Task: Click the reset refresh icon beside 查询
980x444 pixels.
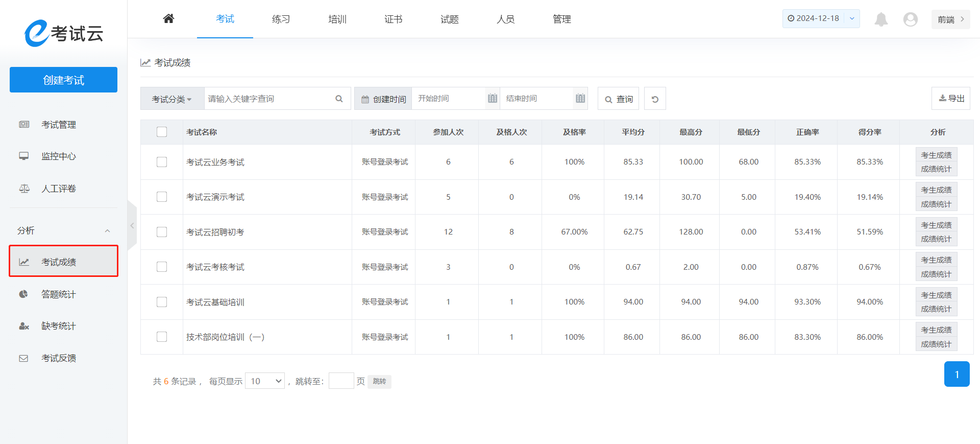Action: click(655, 99)
